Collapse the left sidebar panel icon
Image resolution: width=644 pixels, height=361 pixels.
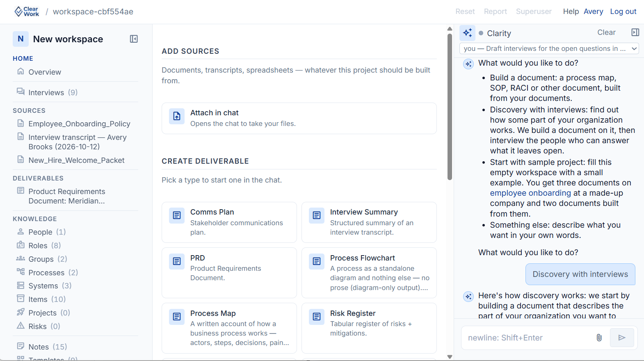(134, 39)
